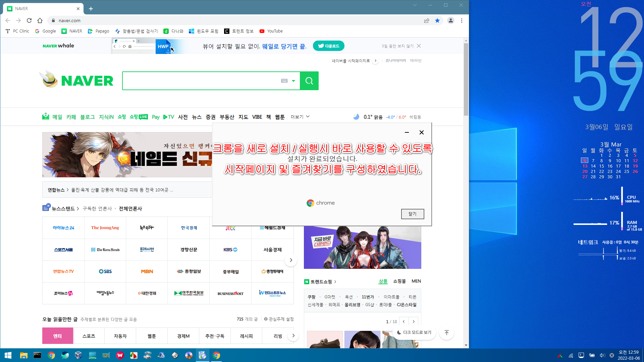Expand the search autocomplete dropdown arrow
The height and width of the screenshot is (362, 644).
[293, 81]
